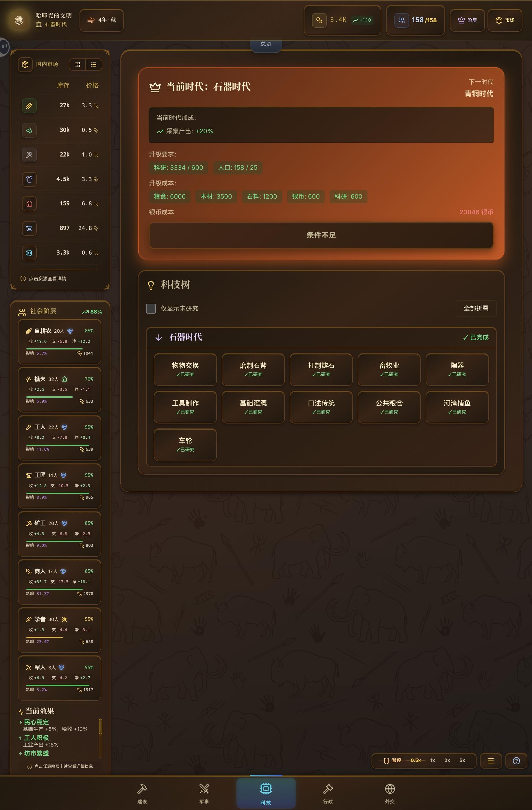Click the lightbulb icon beside 科技树

click(151, 285)
